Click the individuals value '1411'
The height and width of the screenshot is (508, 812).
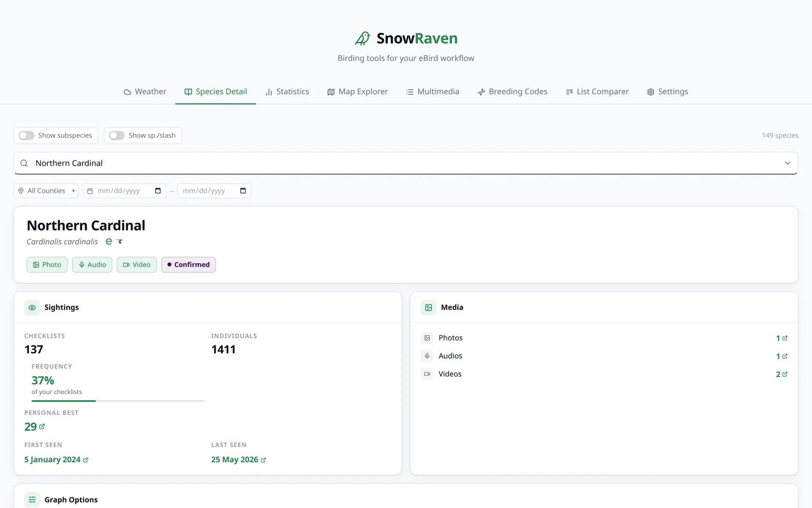223,350
